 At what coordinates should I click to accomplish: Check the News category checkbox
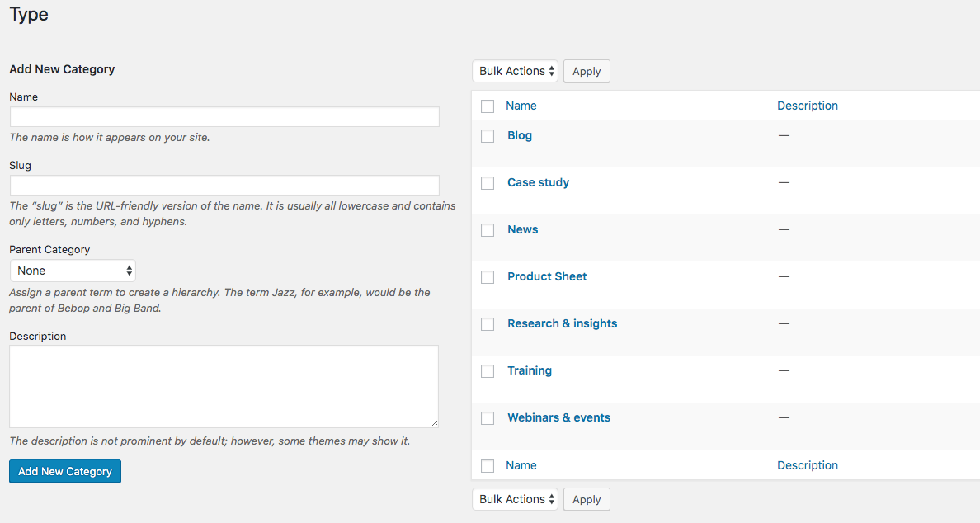(488, 230)
